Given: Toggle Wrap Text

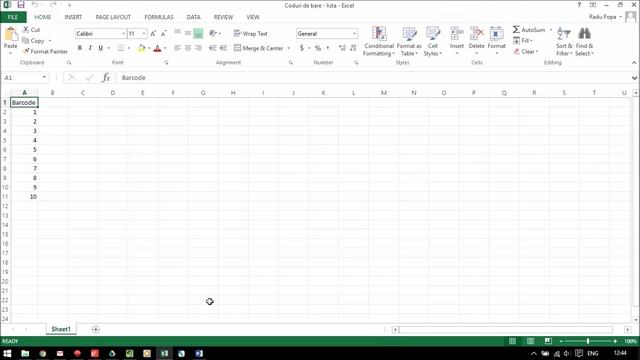Looking at the screenshot, I should (251, 33).
